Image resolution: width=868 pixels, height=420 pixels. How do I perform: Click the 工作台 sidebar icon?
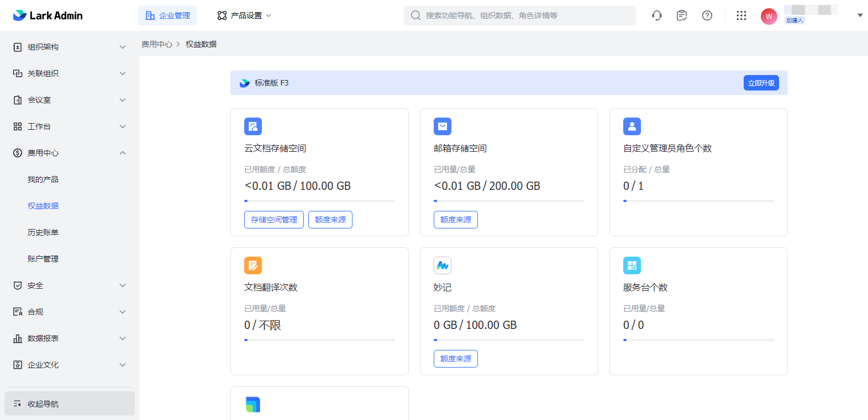[x=18, y=126]
